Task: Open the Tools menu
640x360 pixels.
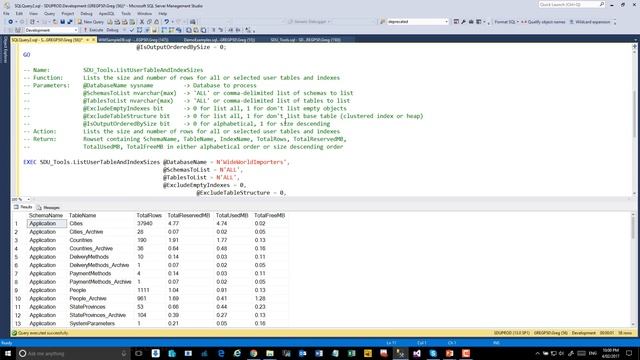Action: click(126, 13)
